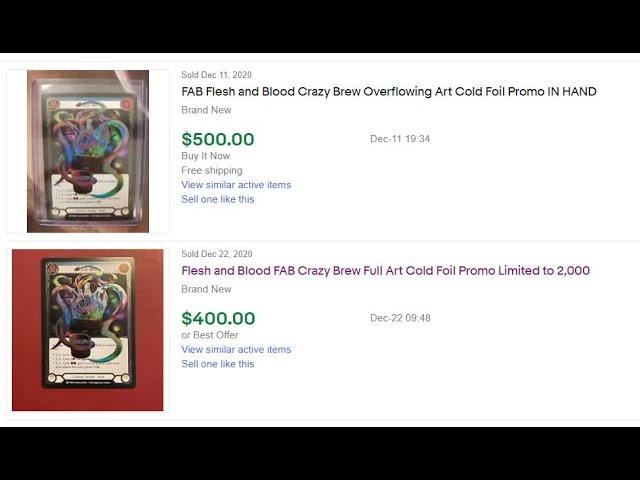Viewport: 640px width, 480px height.
Task: View similar active items for the $400 listing
Action: (236, 350)
